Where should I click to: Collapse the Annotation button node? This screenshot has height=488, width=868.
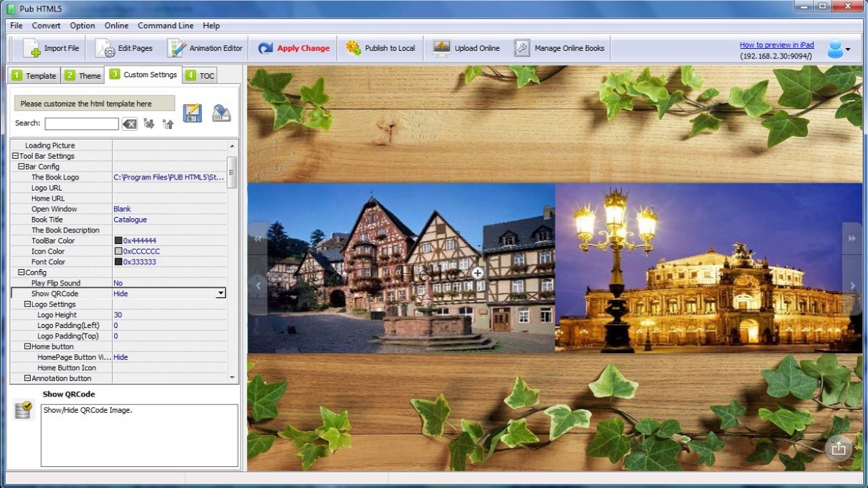tap(28, 378)
